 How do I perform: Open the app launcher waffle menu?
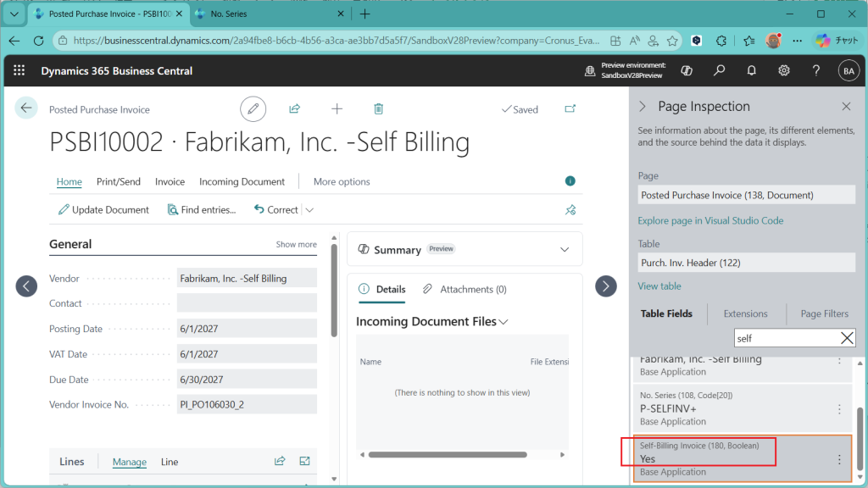click(19, 71)
